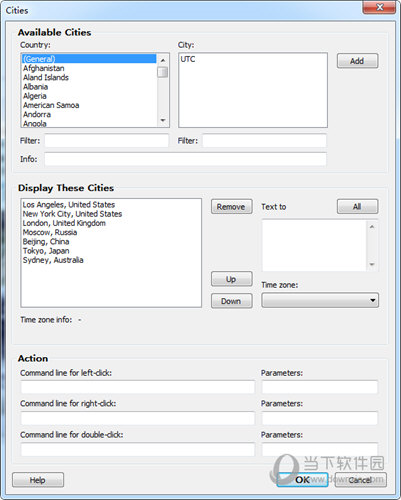Click the All button
The height and width of the screenshot is (500, 401).
[x=357, y=207]
